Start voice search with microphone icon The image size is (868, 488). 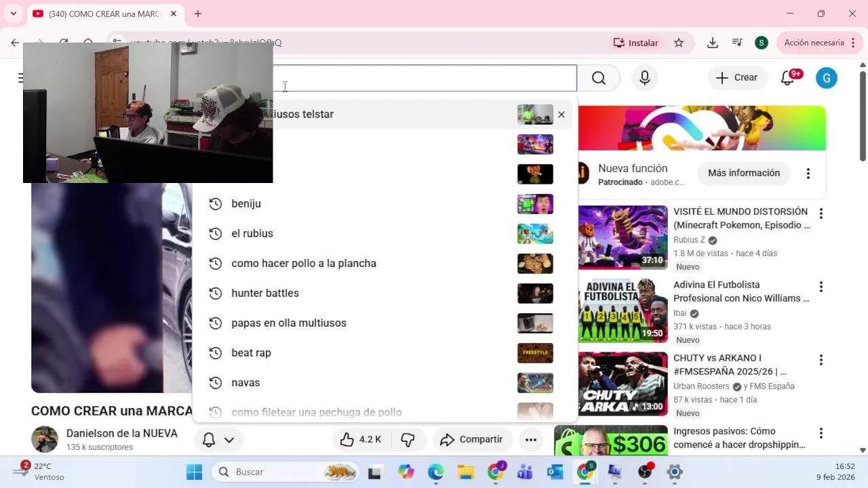[x=645, y=78]
